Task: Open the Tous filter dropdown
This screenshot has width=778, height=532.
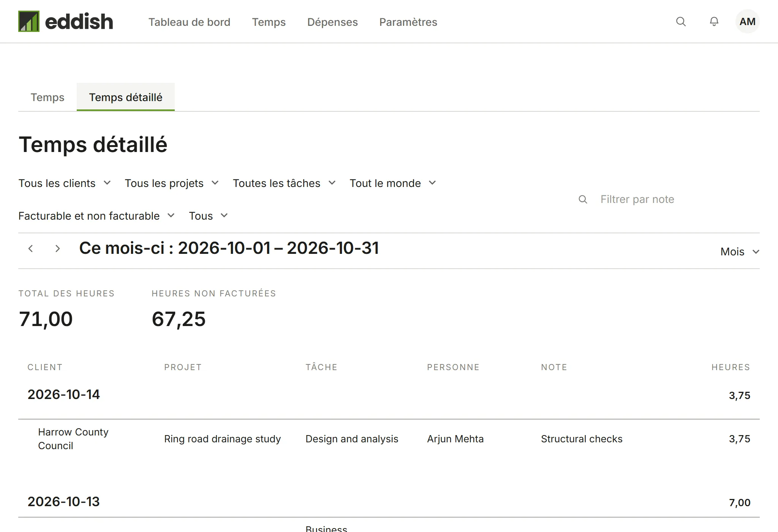Action: click(x=208, y=216)
